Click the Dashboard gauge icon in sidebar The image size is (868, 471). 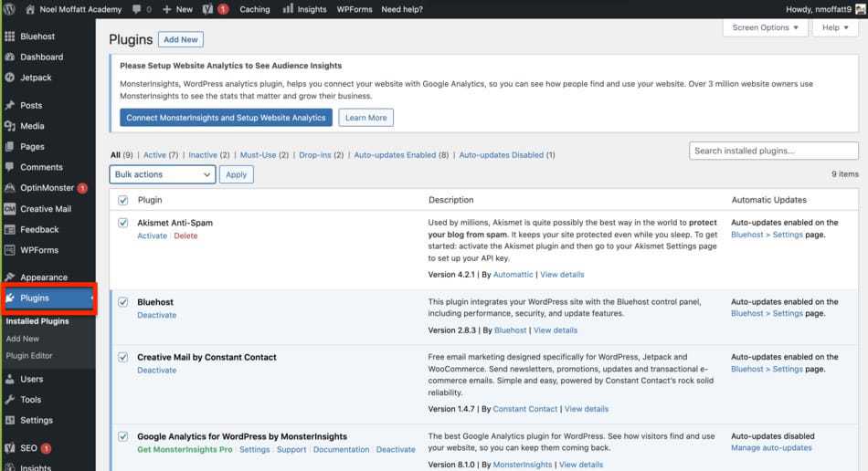9,57
